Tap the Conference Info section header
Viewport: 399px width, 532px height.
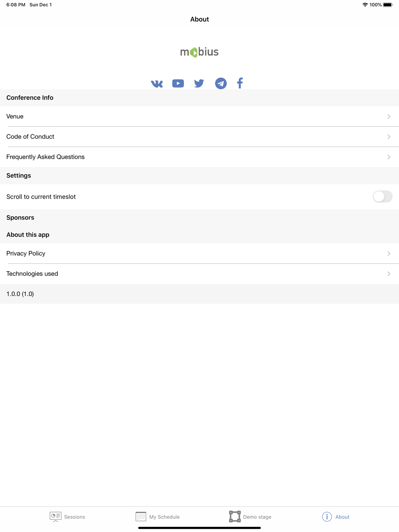(30, 98)
